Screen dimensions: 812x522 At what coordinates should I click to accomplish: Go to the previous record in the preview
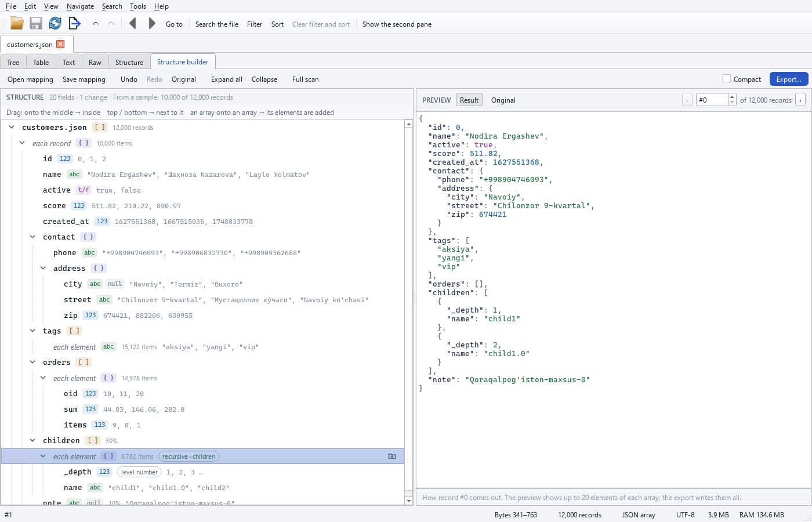(x=687, y=100)
